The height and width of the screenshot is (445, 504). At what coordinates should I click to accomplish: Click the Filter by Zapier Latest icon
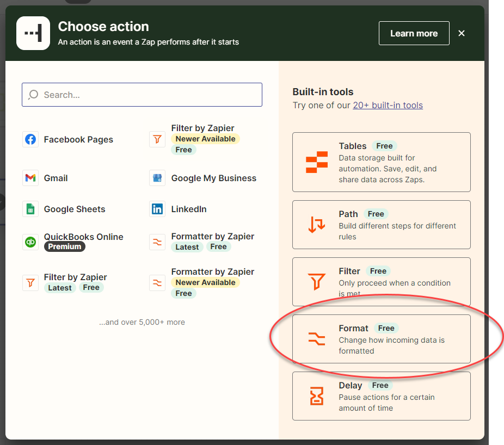click(30, 283)
